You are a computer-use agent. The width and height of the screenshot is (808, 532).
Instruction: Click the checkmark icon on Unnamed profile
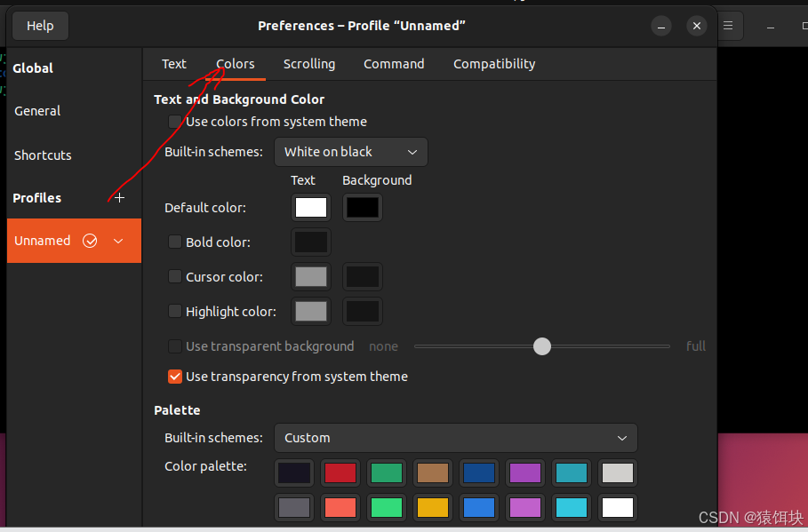pyautogui.click(x=90, y=241)
